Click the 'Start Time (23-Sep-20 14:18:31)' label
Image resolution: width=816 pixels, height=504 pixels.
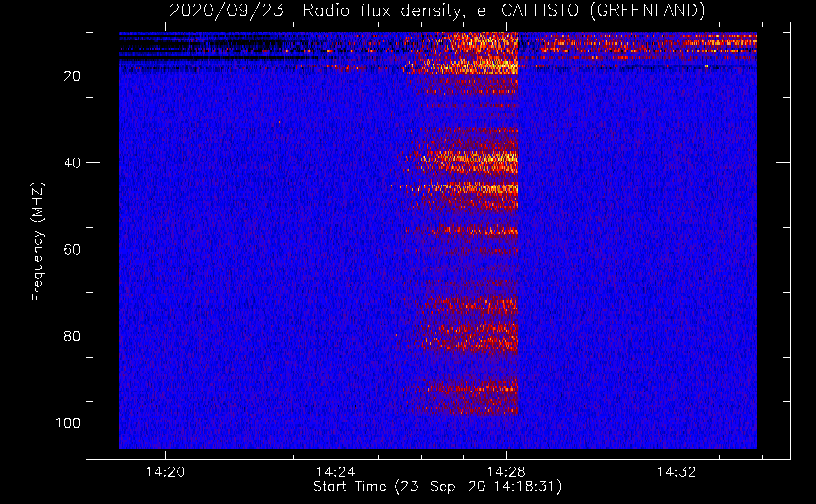point(437,487)
